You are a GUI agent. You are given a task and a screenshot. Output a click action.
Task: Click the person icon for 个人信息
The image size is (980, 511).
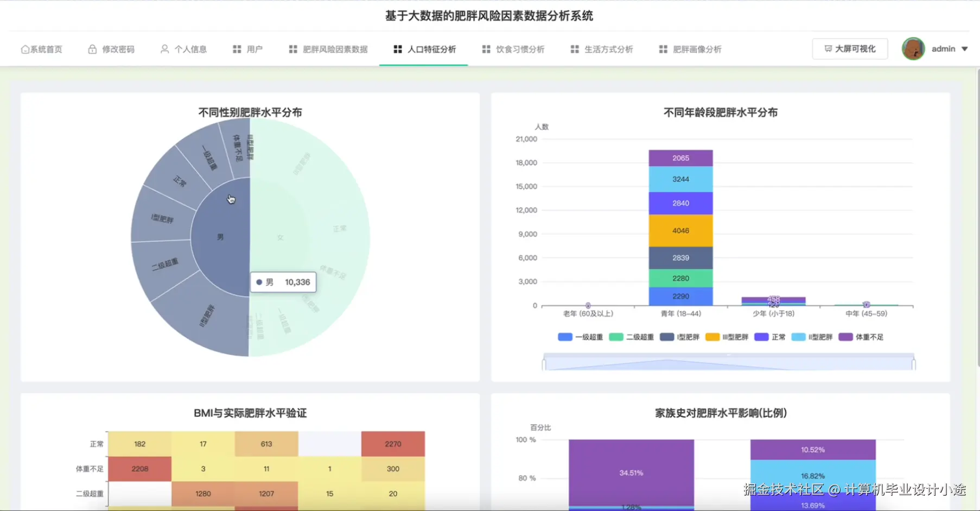point(164,49)
